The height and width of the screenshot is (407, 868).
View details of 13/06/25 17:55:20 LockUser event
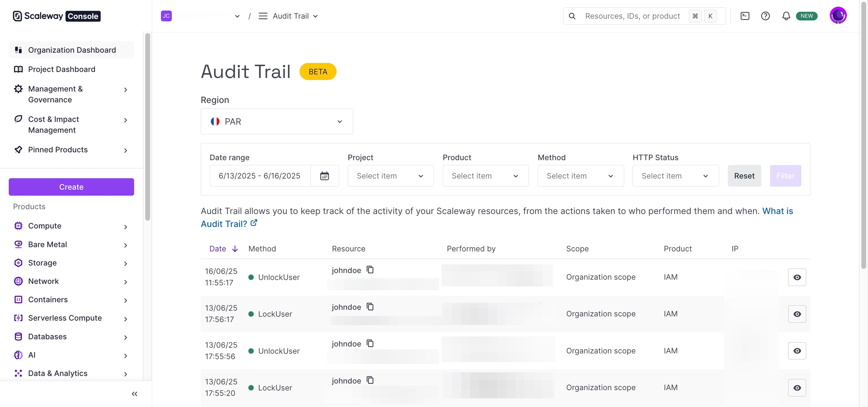797,387
